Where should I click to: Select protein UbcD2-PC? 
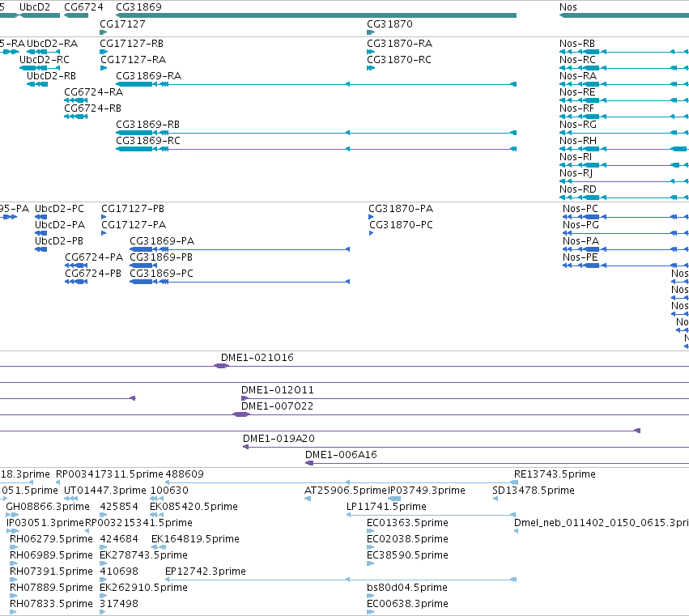coord(59,209)
